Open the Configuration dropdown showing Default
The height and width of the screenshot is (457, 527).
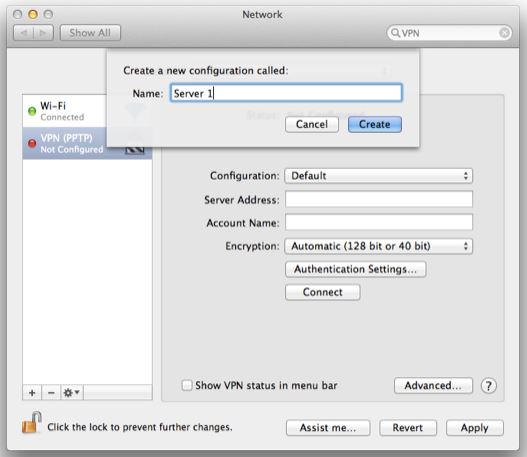[378, 176]
